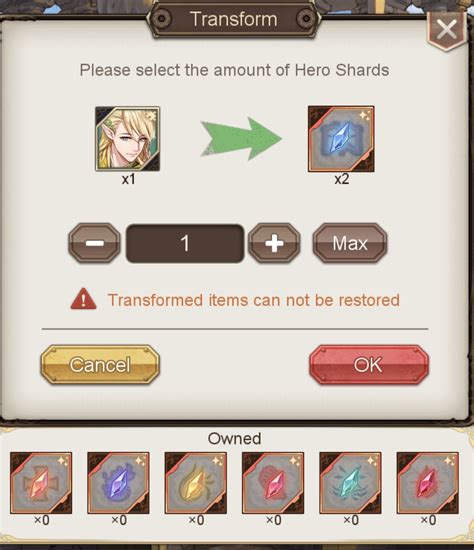This screenshot has width=474, height=550.
Task: Select the orange cross shard in Owned
Action: 41,483
